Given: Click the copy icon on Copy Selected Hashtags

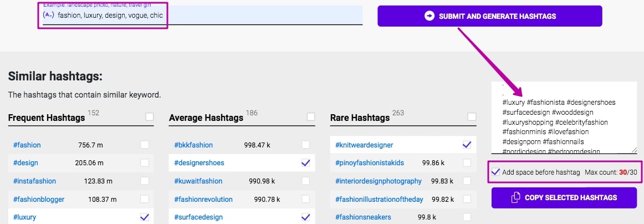Looking at the screenshot, I should pyautogui.click(x=515, y=198).
